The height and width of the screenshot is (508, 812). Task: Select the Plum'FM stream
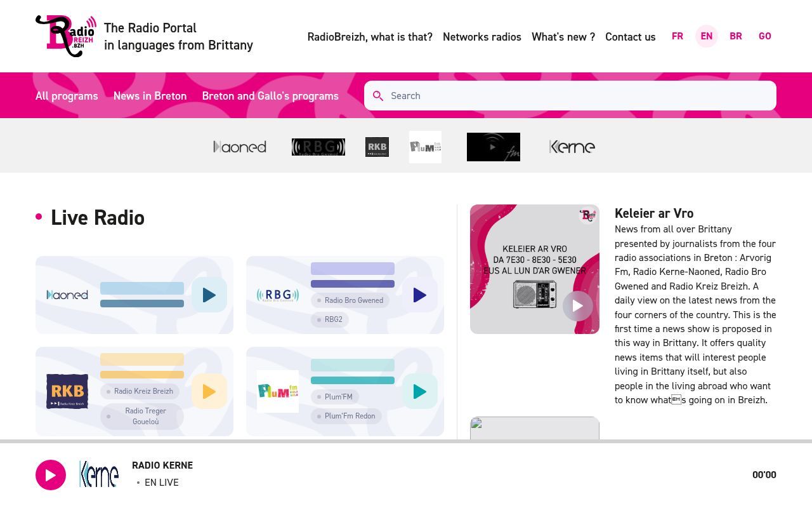tap(335, 397)
